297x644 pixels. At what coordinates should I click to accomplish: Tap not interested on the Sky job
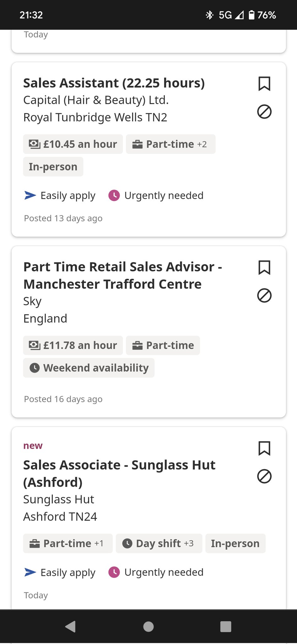click(264, 296)
